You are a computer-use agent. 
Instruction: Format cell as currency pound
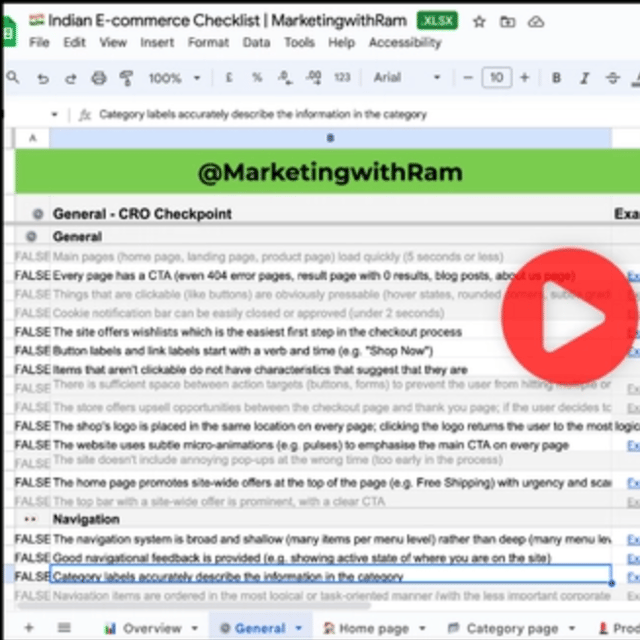pyautogui.click(x=229, y=78)
